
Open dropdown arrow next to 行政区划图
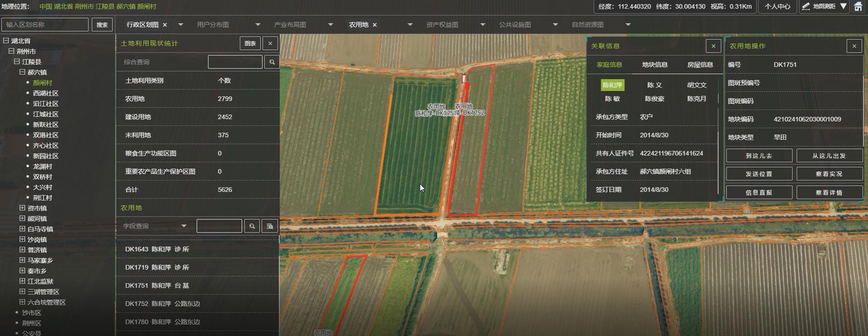point(181,25)
